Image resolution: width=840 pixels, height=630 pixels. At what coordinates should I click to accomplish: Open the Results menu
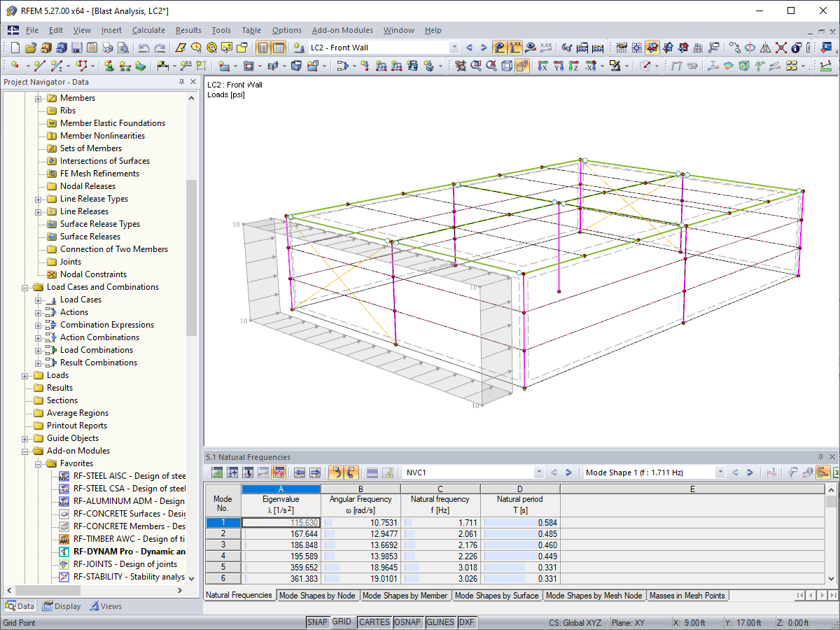[188, 30]
